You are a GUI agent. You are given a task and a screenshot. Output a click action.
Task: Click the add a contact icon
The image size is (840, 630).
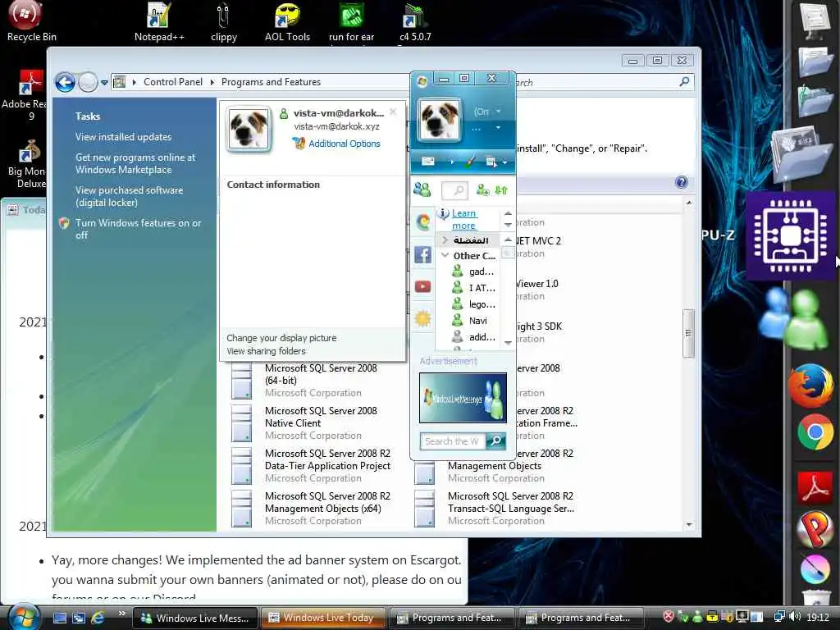[482, 189]
